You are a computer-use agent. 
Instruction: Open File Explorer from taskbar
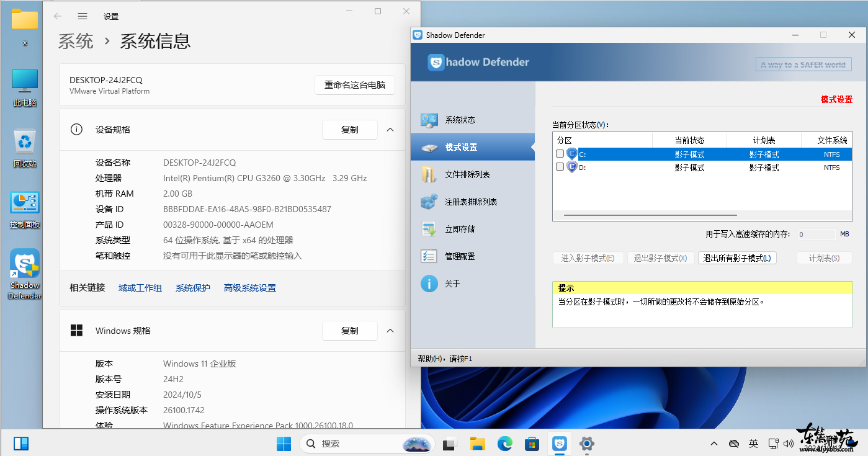[477, 444]
